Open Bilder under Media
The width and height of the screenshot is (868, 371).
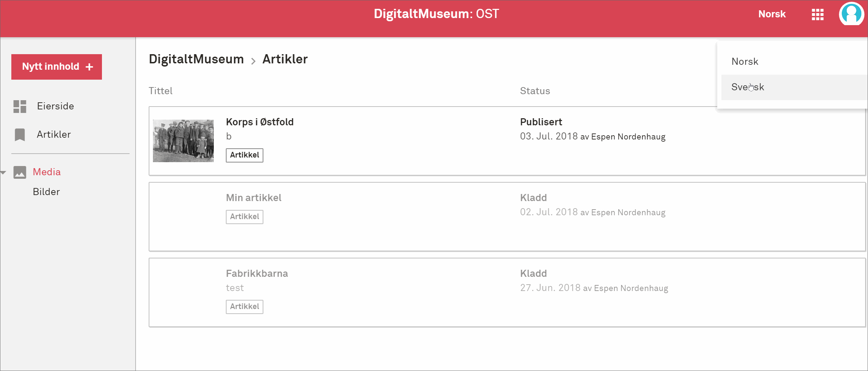point(46,192)
